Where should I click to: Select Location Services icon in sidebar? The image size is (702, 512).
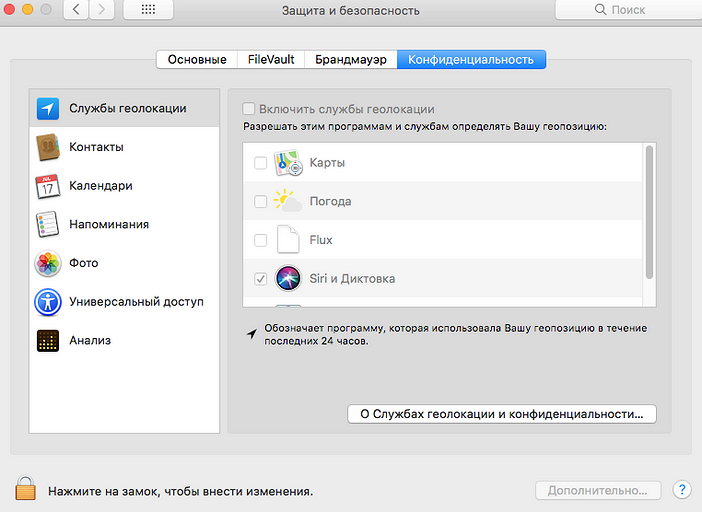48,109
